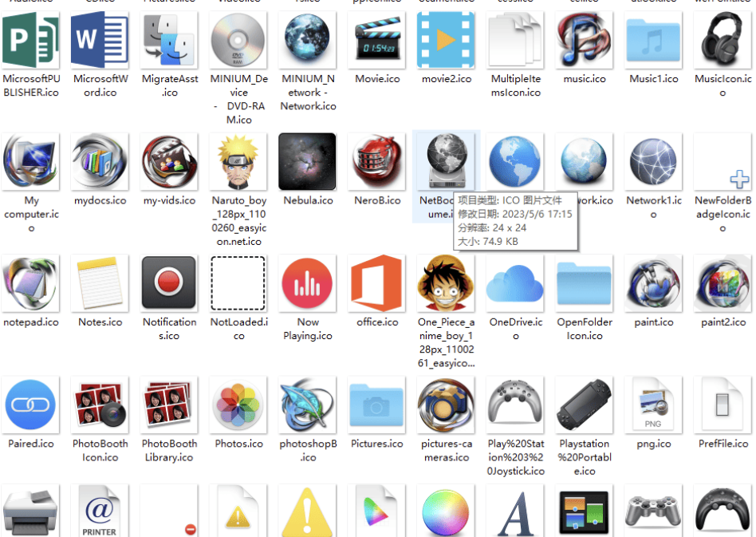Select the Paired.ico blue link icon
756x537 pixels.
coord(31,405)
